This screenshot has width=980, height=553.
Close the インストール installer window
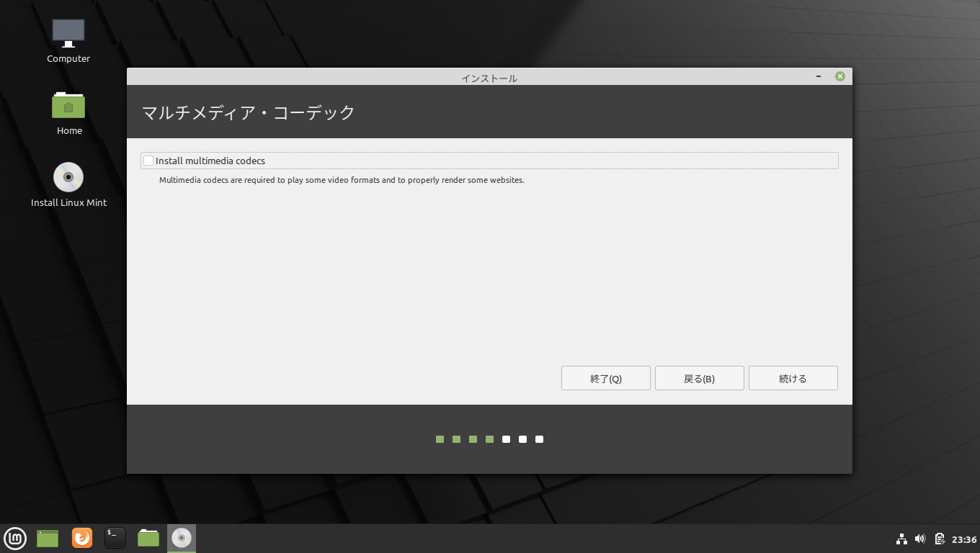[x=839, y=76]
